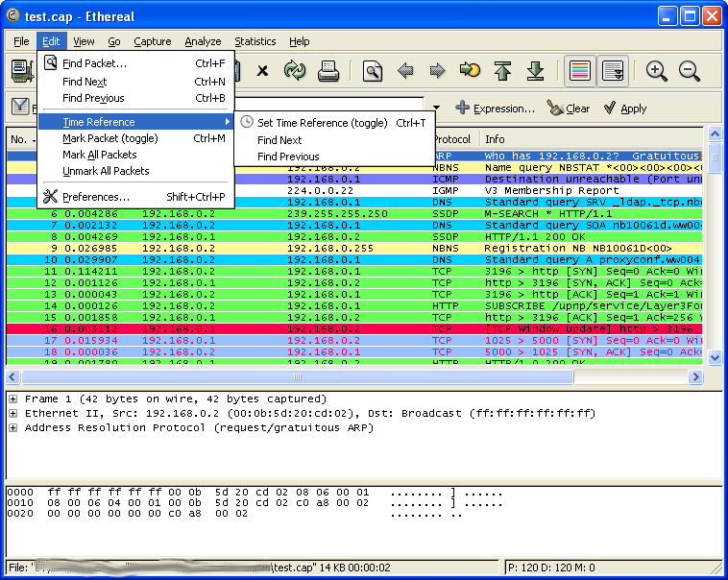The image size is (728, 580).
Task: Select Time Reference submenu entry
Action: pyautogui.click(x=136, y=122)
